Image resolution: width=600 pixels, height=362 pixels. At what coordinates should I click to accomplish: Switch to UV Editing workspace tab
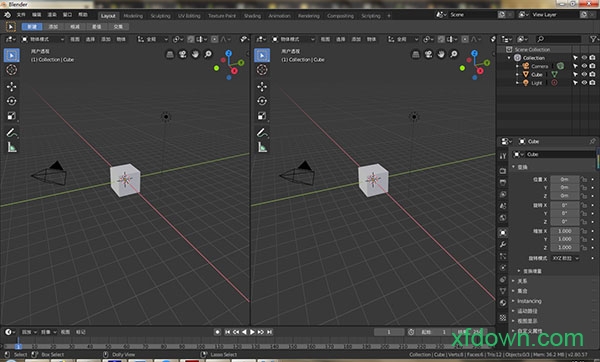(x=189, y=16)
